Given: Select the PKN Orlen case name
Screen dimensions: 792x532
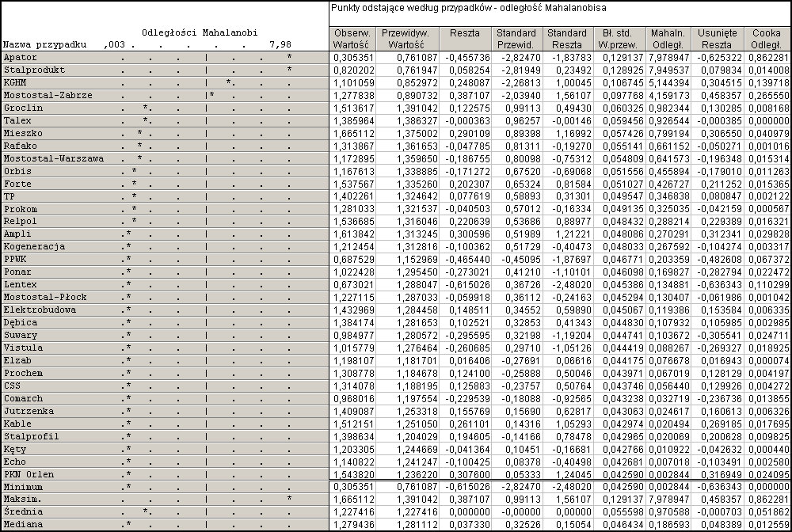Looking at the screenshot, I should pos(29,474).
